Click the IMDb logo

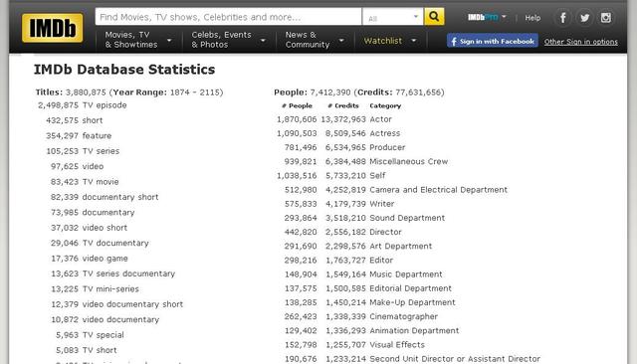coord(53,28)
